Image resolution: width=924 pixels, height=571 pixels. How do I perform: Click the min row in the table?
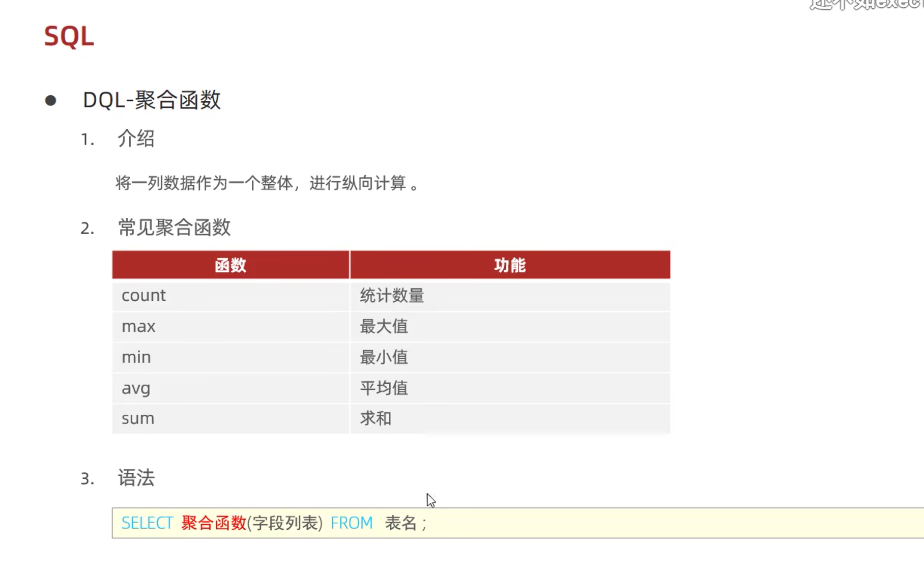pos(135,357)
